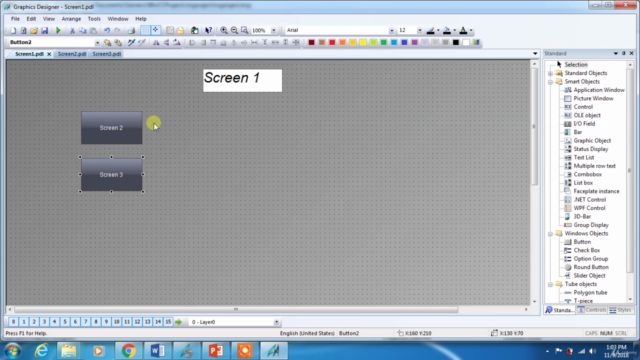Open the Window menu
Screen dimensions: 640x360
118,19
